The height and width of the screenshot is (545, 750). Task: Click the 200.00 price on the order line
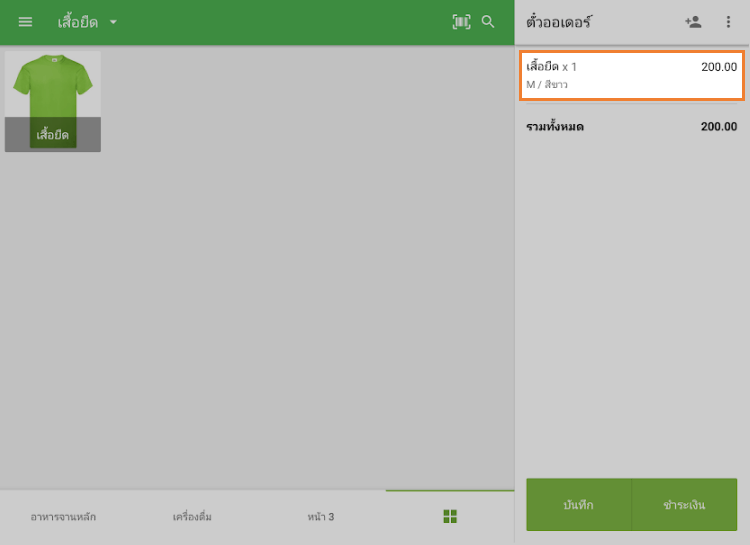click(718, 67)
